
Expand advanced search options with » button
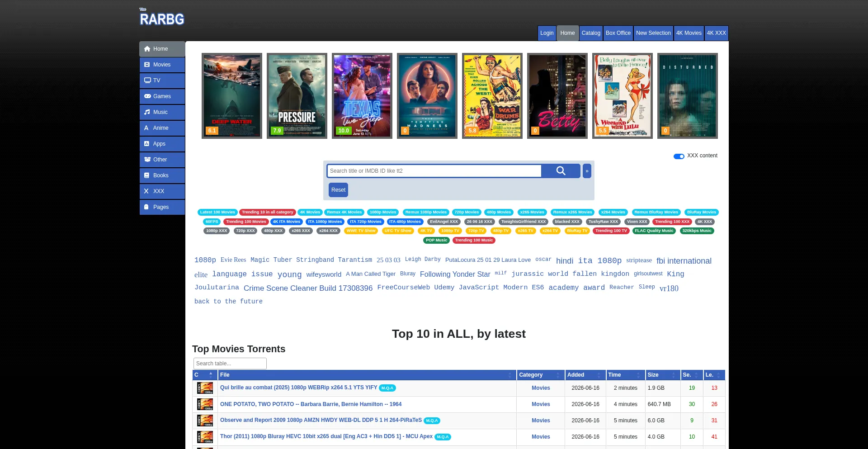coord(587,171)
